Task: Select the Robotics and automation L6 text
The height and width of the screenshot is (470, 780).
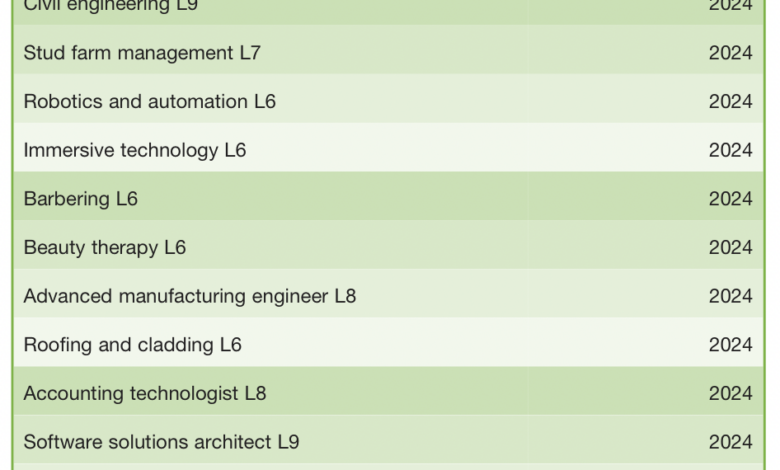Action: point(150,102)
